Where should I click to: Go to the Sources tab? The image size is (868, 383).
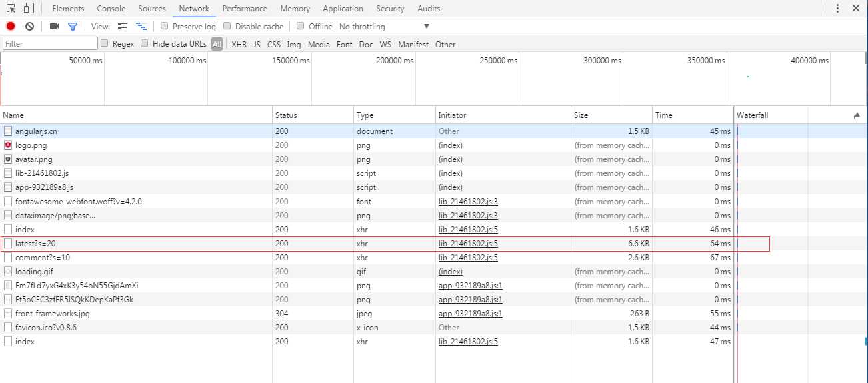[x=152, y=9]
